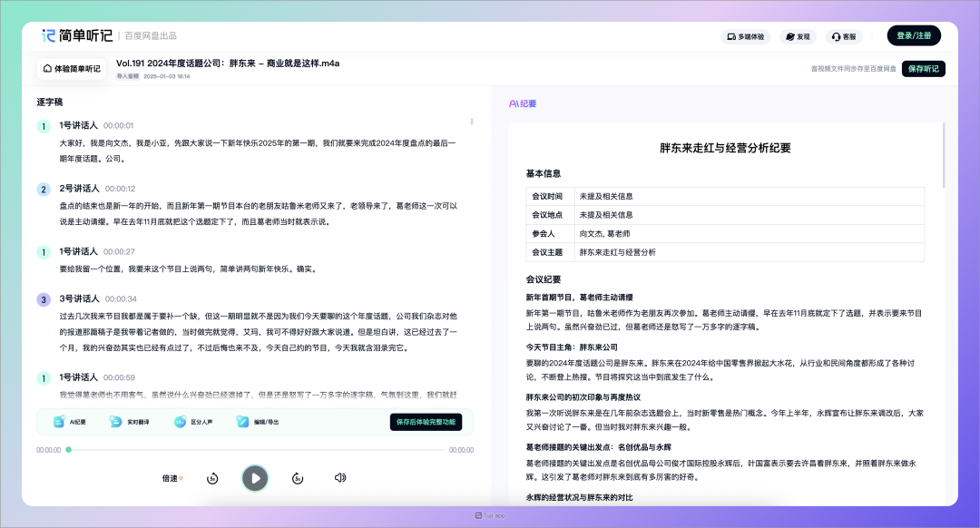This screenshot has height=528, width=980.
Task: Contact 客服 customer service
Action: pyautogui.click(x=843, y=36)
